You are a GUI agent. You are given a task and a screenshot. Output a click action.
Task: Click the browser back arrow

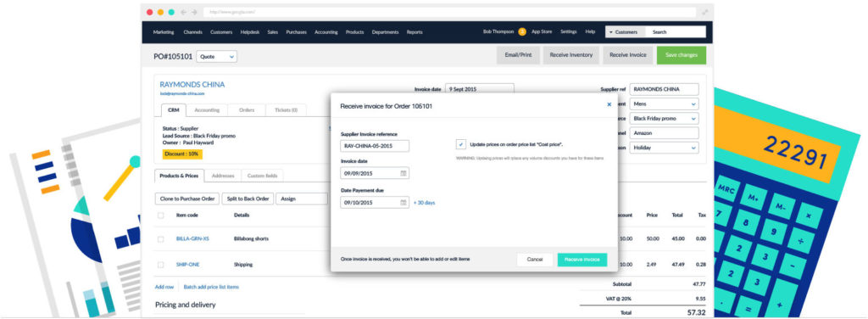184,12
